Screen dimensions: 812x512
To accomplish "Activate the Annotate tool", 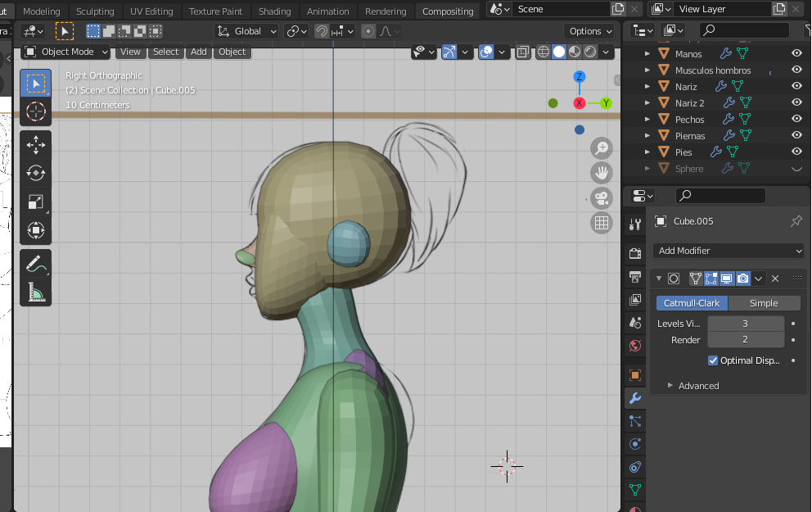I will [x=36, y=264].
